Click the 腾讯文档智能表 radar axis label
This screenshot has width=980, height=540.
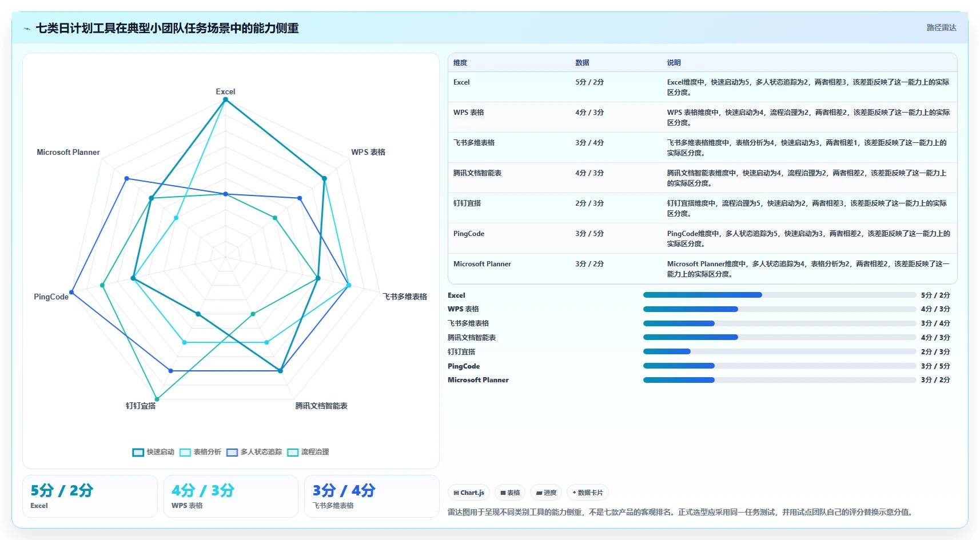pos(321,406)
